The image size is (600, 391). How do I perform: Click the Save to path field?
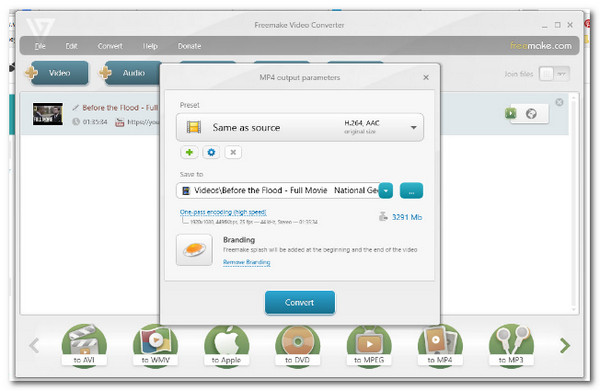[x=278, y=190]
